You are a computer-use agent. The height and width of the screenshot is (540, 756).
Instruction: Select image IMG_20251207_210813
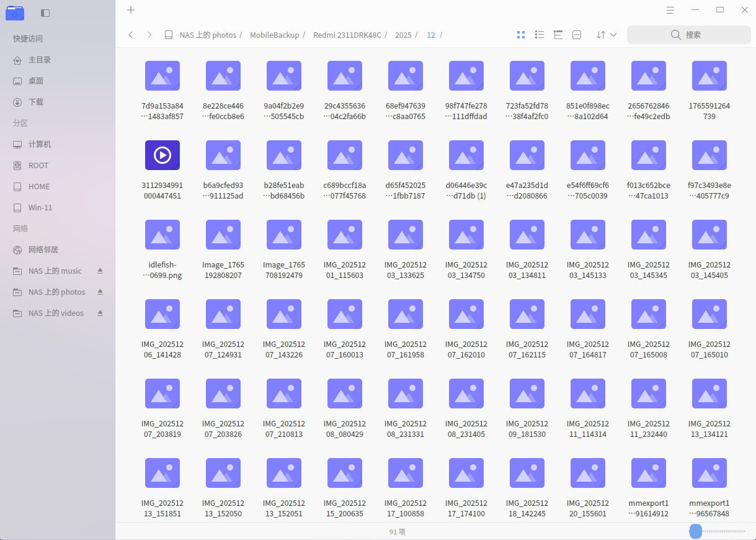coord(284,408)
